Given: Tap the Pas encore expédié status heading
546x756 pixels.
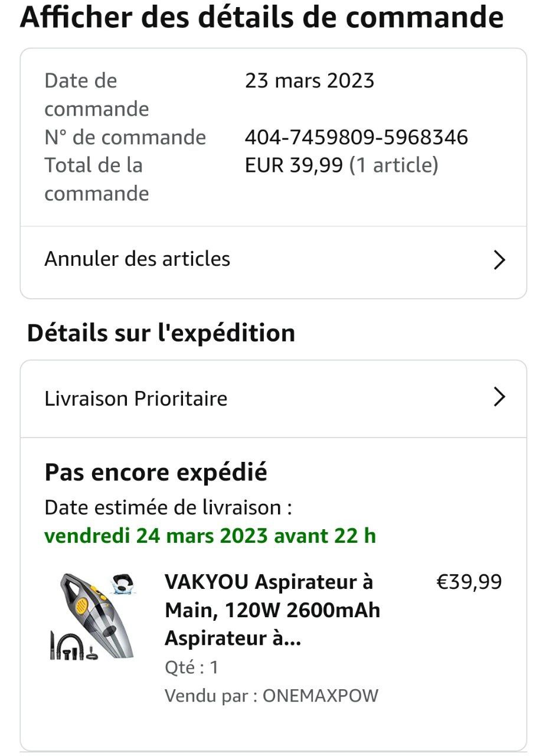Looking at the screenshot, I should [156, 472].
